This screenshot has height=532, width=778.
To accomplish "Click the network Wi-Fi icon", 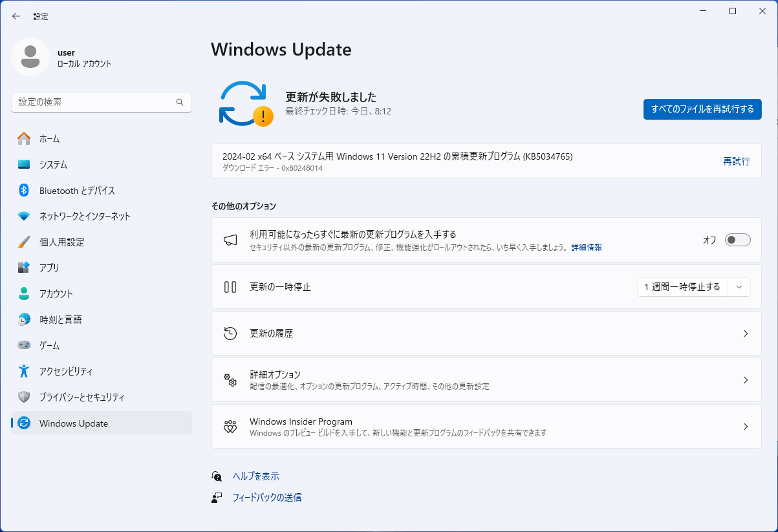I will point(24,216).
